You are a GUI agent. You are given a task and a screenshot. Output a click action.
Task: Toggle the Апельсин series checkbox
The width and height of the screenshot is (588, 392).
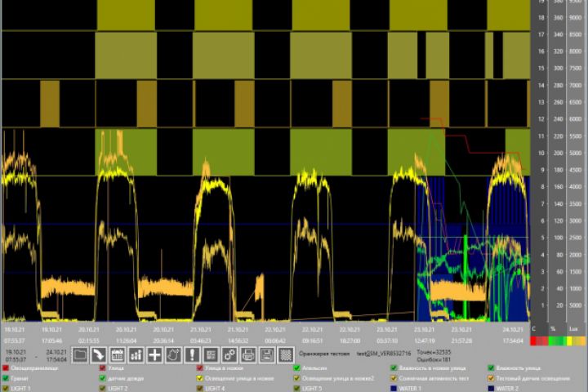pos(296,368)
